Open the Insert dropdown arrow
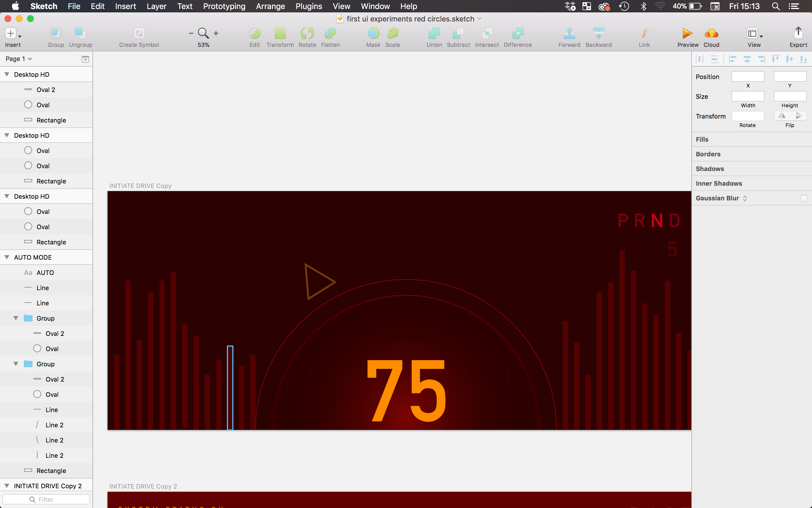Viewport: 812px width, 508px height. point(20,36)
